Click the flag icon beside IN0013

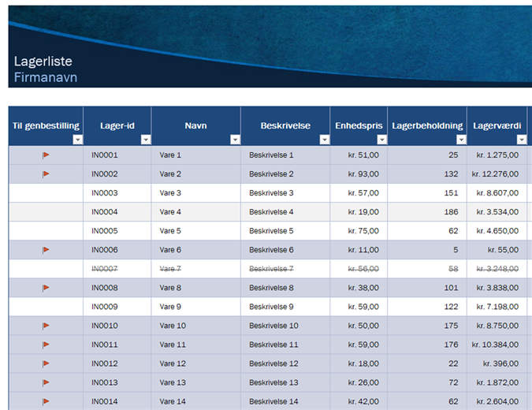coord(46,382)
